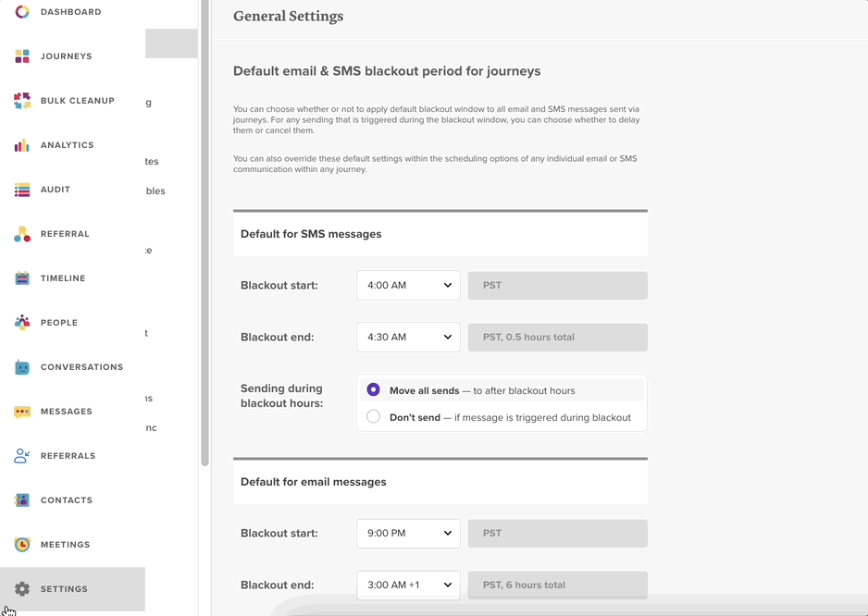Click the Meetings clock icon
Screen dimensions: 868x616
click(22, 545)
